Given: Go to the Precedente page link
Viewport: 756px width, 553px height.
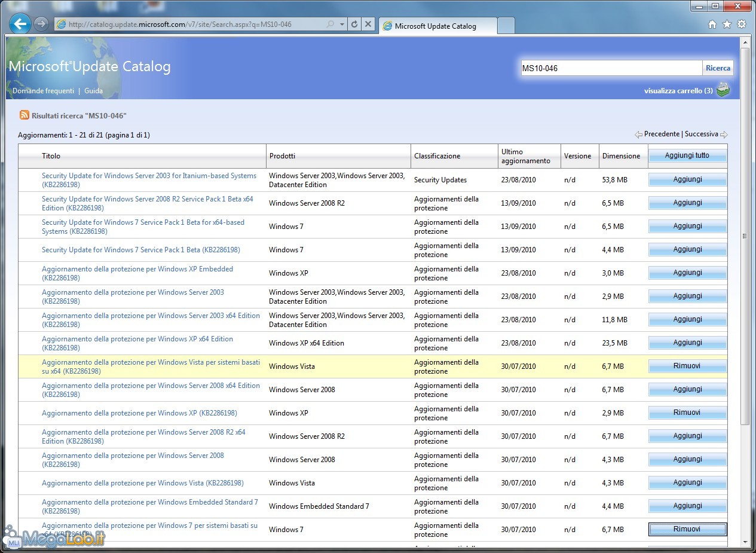Looking at the screenshot, I should click(x=662, y=134).
